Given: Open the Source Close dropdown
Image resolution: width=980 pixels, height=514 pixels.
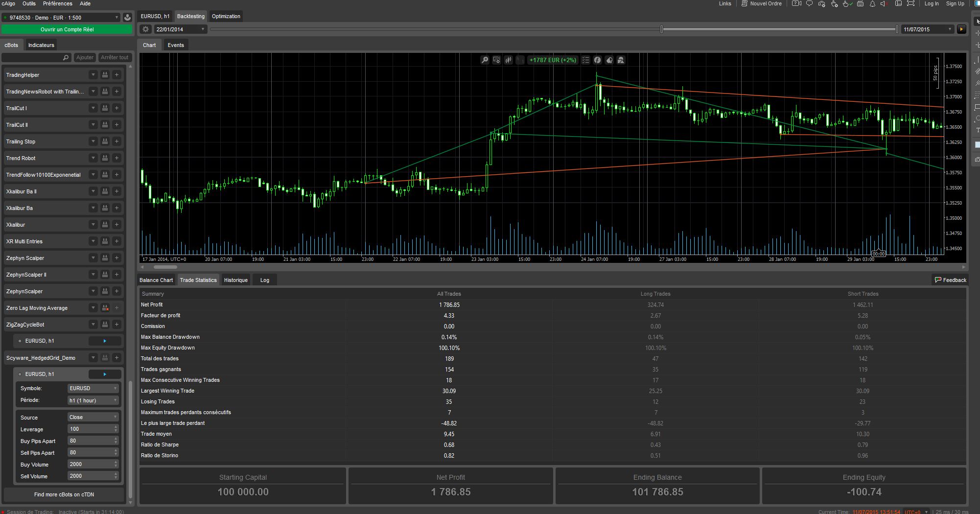Looking at the screenshot, I should (x=93, y=417).
